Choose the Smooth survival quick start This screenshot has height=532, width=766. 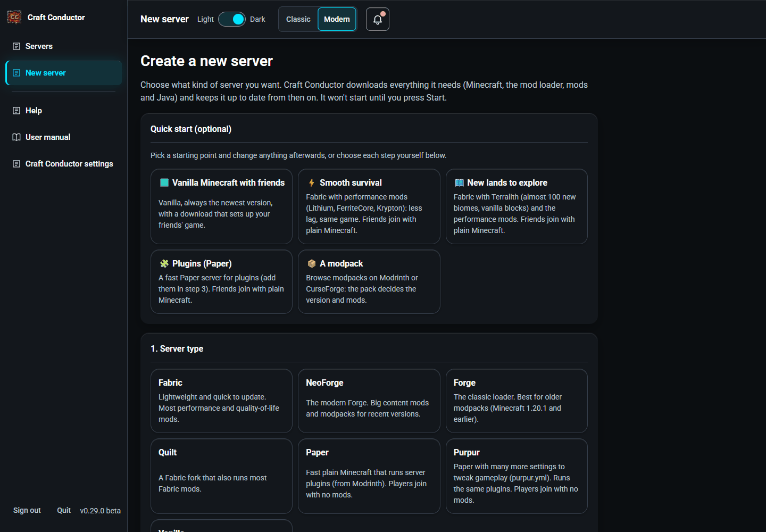369,206
